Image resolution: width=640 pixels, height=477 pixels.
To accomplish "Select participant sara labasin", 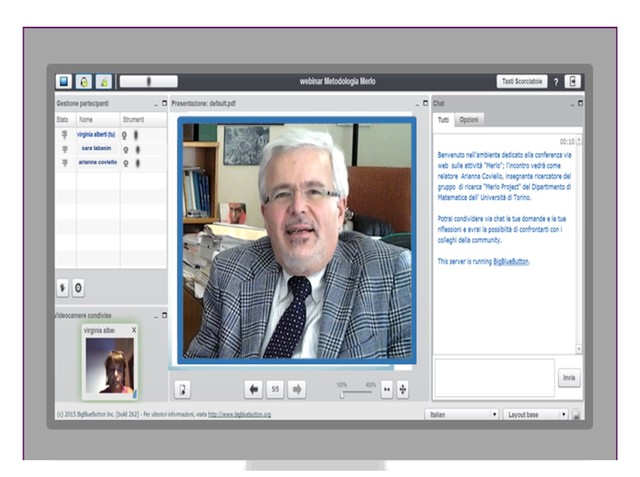I will [x=96, y=148].
